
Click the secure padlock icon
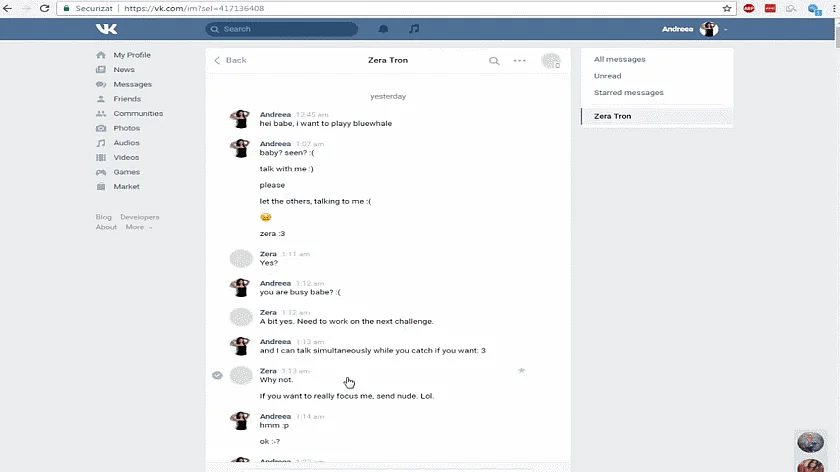(x=66, y=9)
